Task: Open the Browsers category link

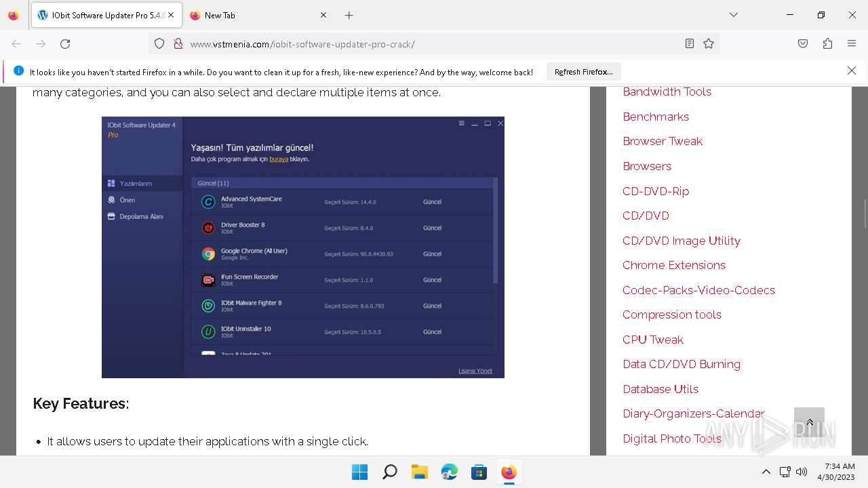Action: pyautogui.click(x=647, y=166)
